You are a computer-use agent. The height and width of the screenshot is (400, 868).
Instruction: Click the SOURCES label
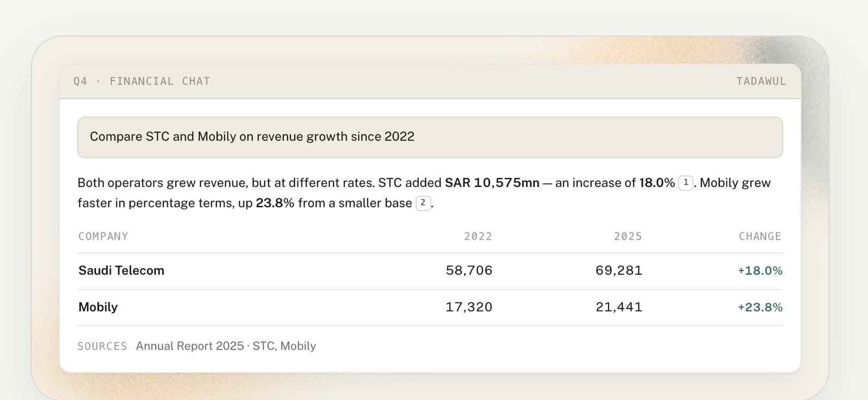point(102,346)
